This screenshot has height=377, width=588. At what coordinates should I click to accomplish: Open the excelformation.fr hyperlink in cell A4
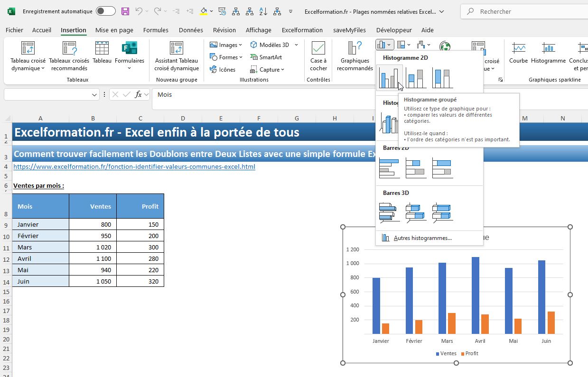pos(134,166)
